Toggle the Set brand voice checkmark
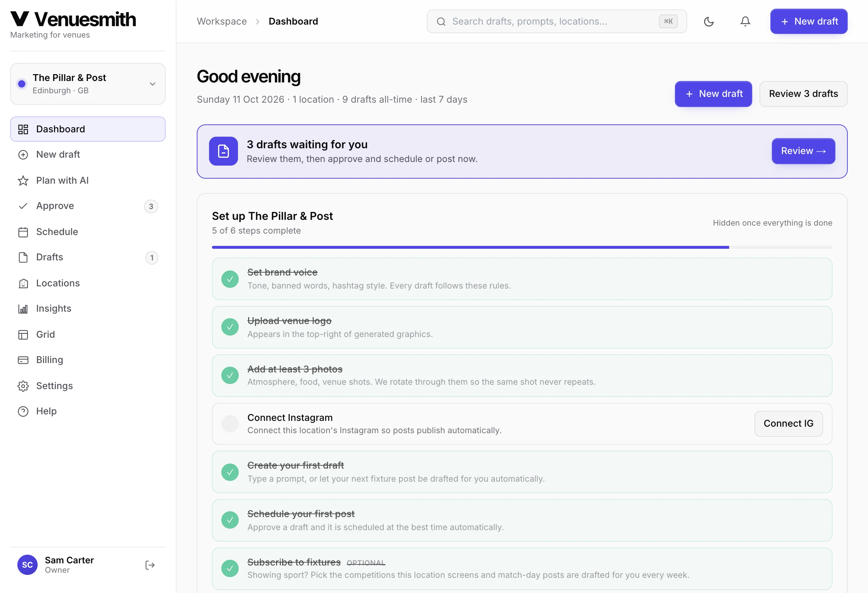 pyautogui.click(x=230, y=279)
